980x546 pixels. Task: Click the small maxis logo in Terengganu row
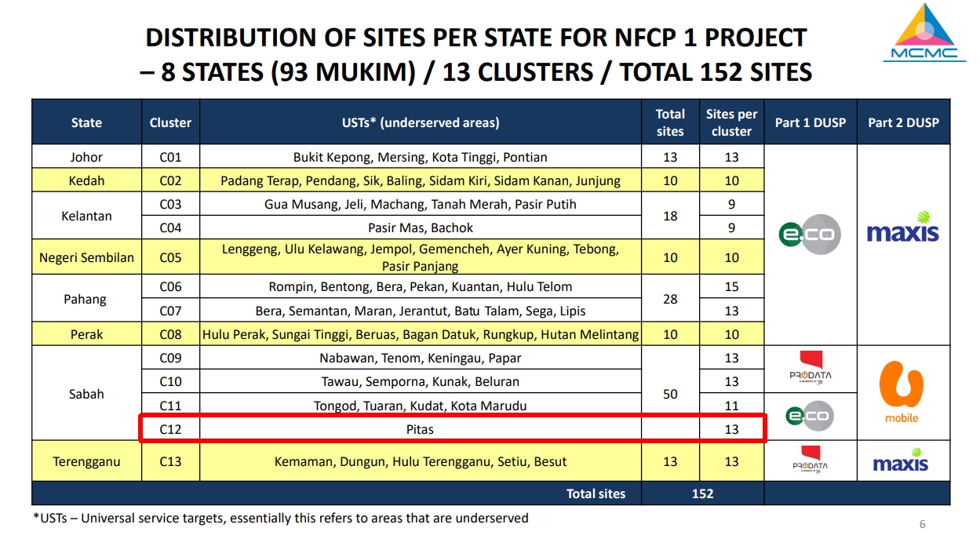[901, 461]
